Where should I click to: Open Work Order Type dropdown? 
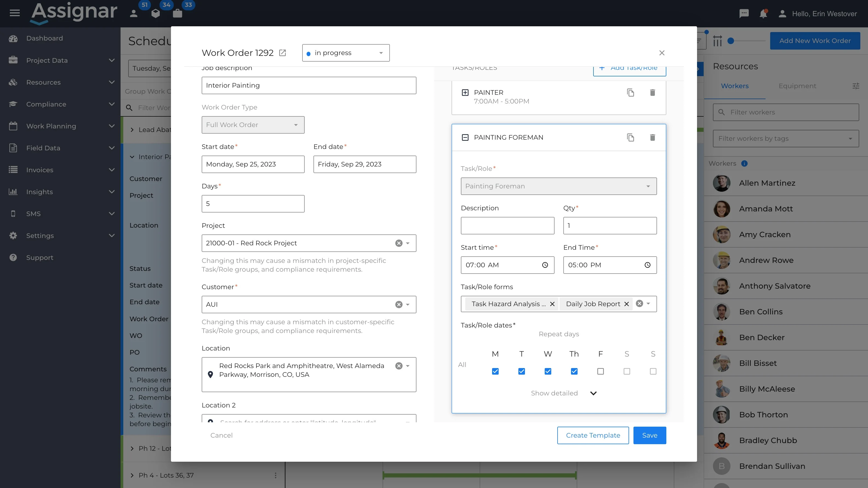pyautogui.click(x=253, y=125)
